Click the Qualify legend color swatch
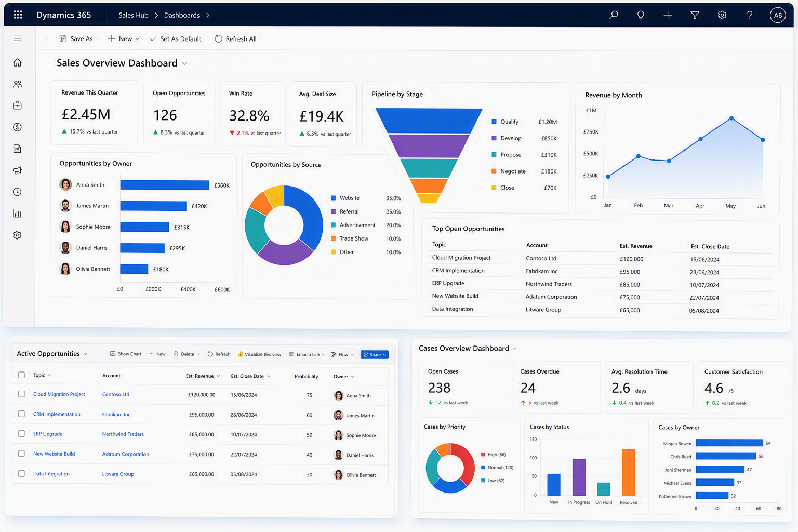 (x=494, y=122)
